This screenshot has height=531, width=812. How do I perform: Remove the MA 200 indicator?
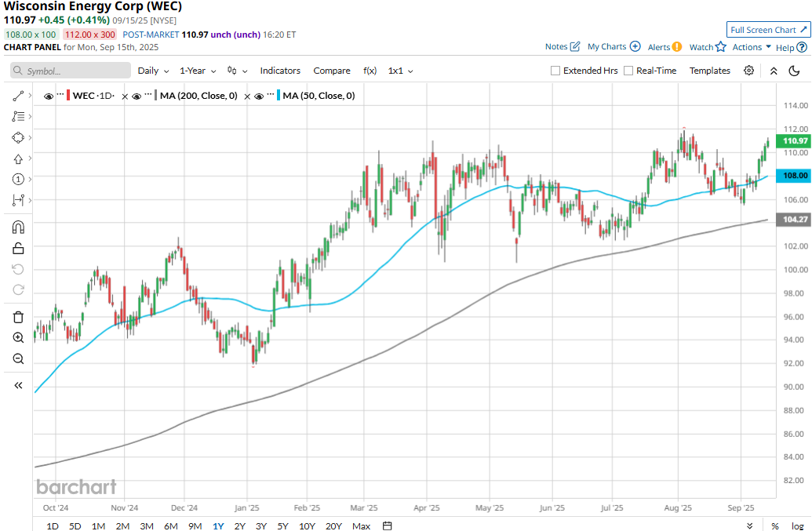pos(248,96)
